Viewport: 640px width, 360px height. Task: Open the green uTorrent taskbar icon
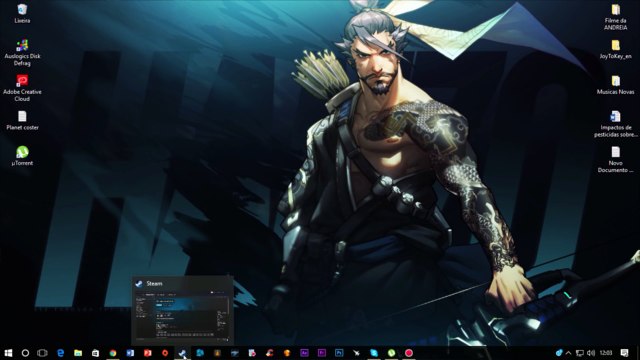(391, 353)
